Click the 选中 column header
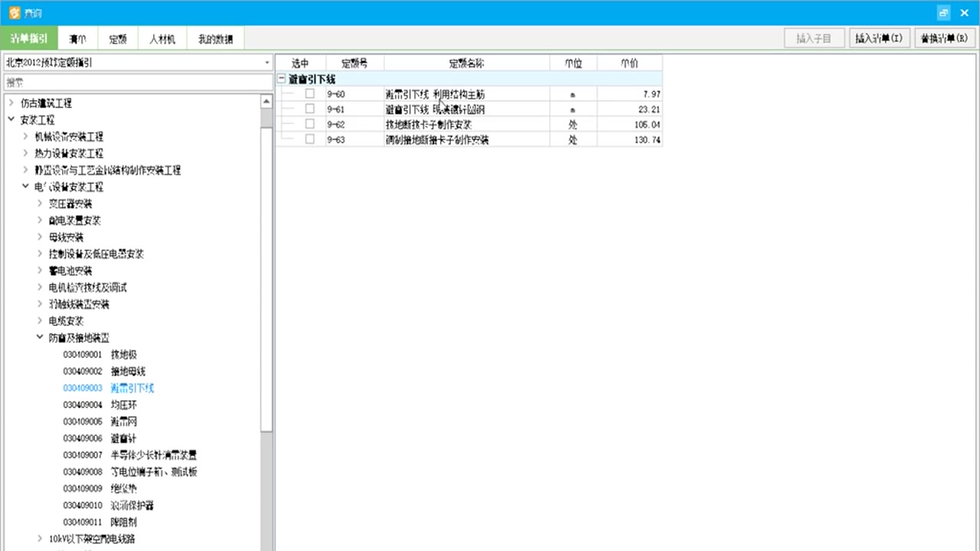This screenshot has height=551, width=980. coord(300,64)
